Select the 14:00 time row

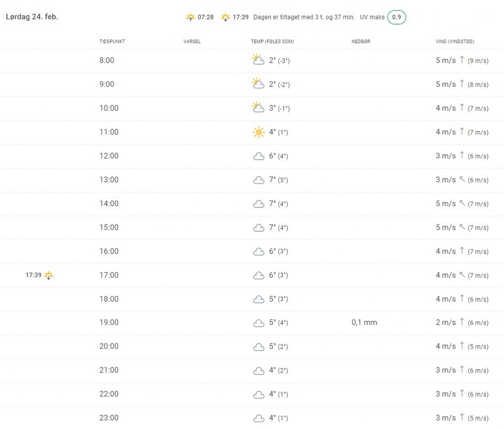click(x=109, y=204)
